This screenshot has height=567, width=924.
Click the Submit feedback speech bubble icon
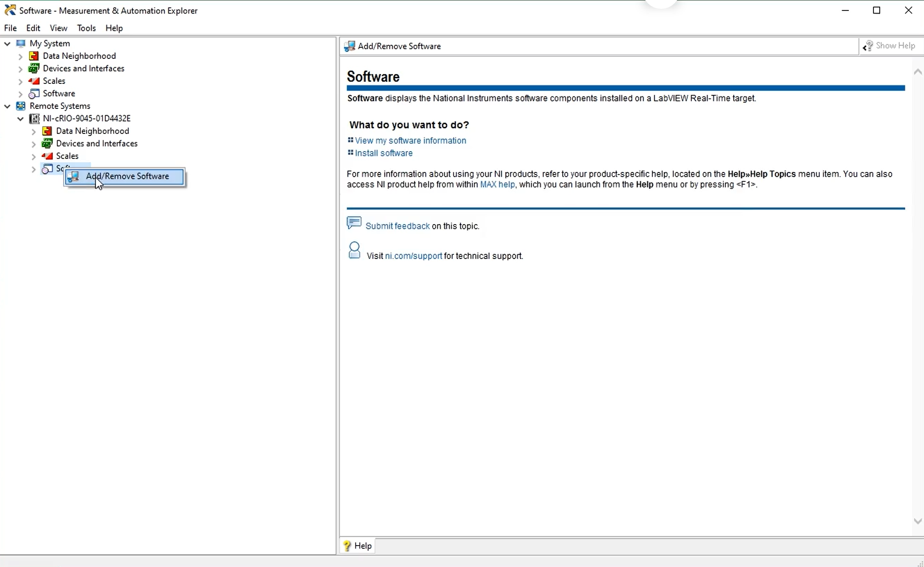click(x=354, y=224)
